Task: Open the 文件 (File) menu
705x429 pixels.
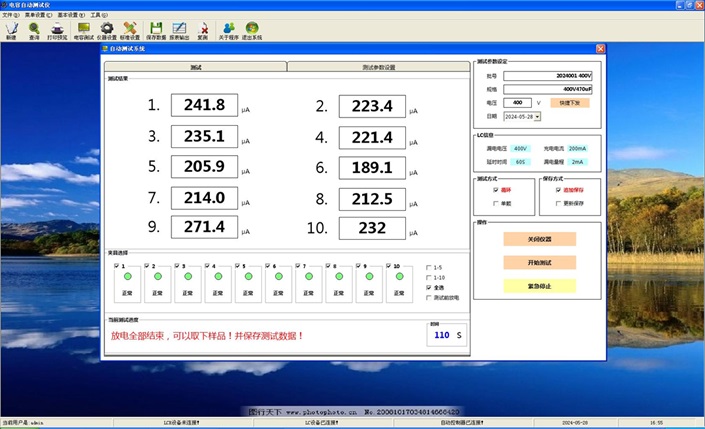Action: coord(9,16)
